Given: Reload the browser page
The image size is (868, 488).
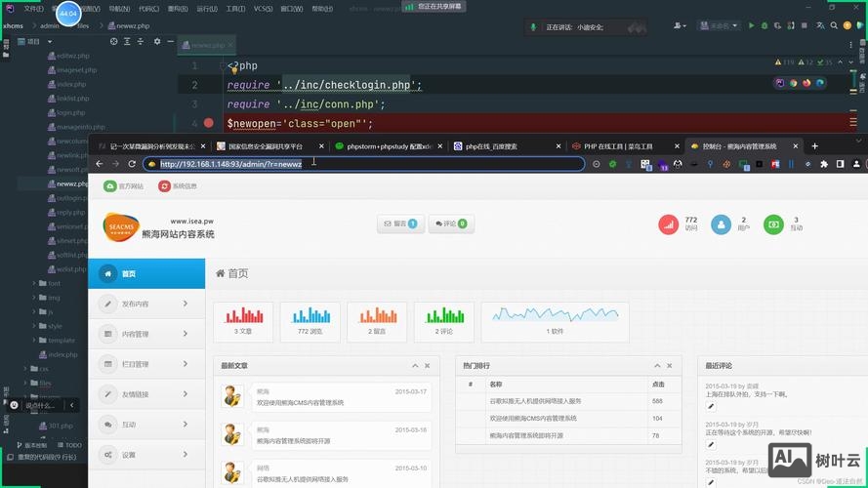Looking at the screenshot, I should click(x=132, y=164).
